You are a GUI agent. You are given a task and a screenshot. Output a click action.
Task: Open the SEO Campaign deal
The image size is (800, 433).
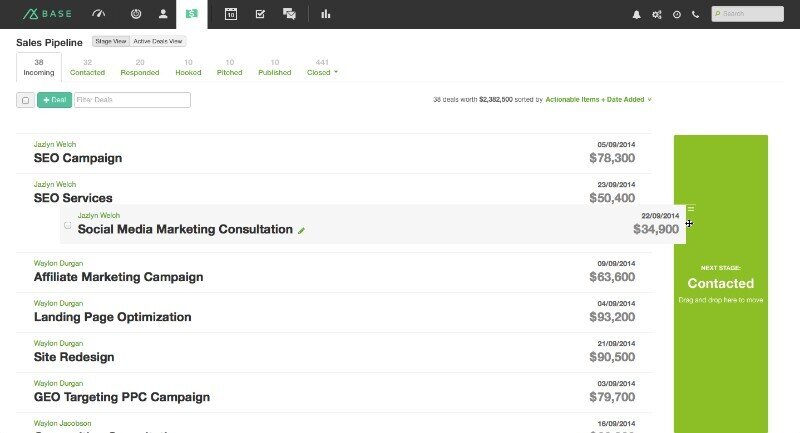78,158
